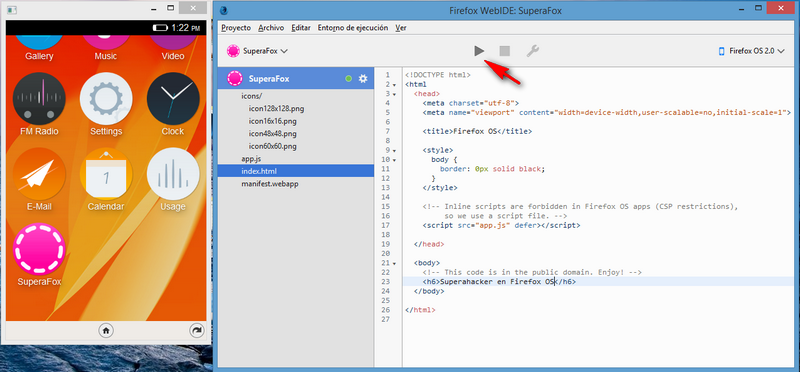Viewport: 800px width, 372px height.
Task: Open the Usage app in simulator
Action: 173,174
